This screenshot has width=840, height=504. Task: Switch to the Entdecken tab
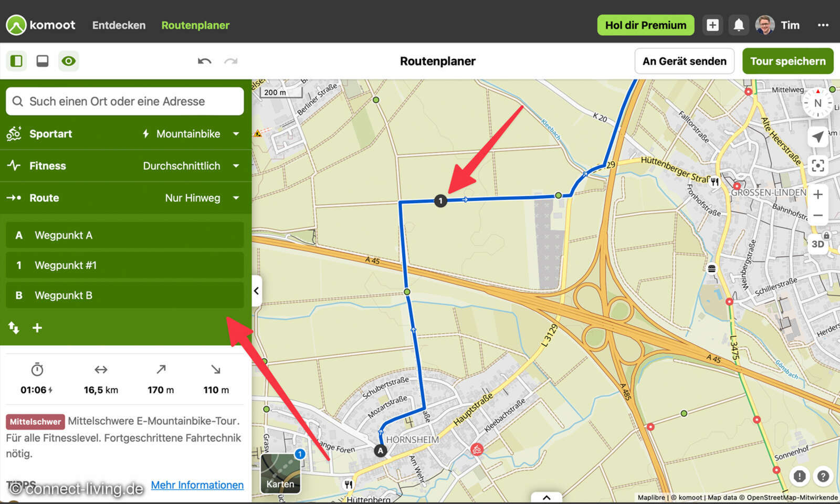click(119, 25)
